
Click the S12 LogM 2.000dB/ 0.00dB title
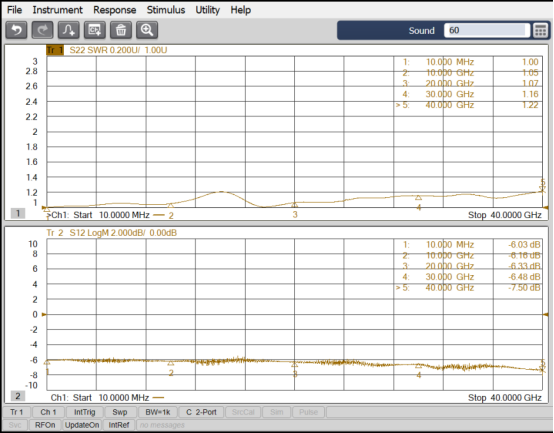pos(123,233)
